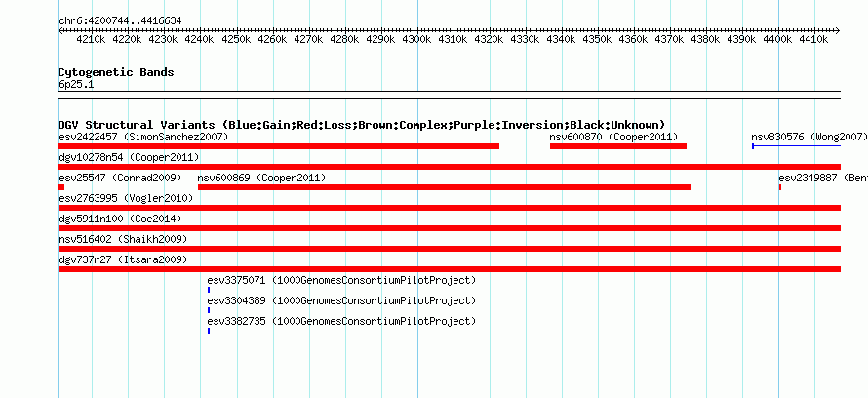Click the right arrowhead of the ruler
This screenshot has height=398, width=868.
click(838, 30)
